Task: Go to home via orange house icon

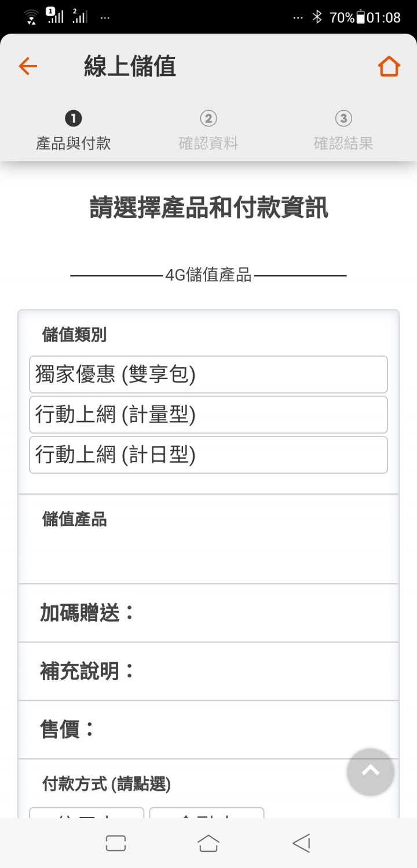Action: tap(389, 67)
